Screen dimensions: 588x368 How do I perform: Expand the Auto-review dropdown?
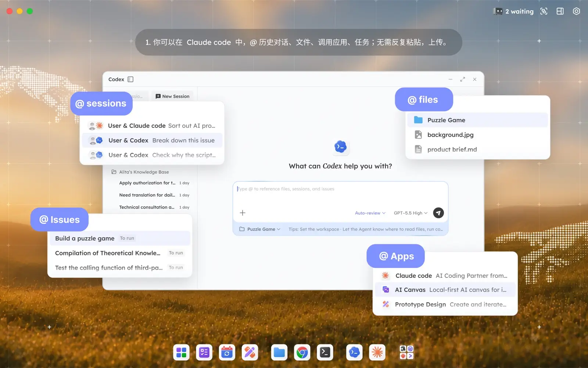(x=370, y=213)
